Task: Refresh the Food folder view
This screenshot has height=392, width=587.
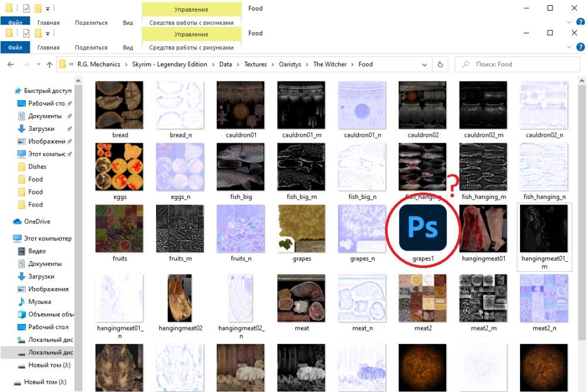Action: [440, 65]
